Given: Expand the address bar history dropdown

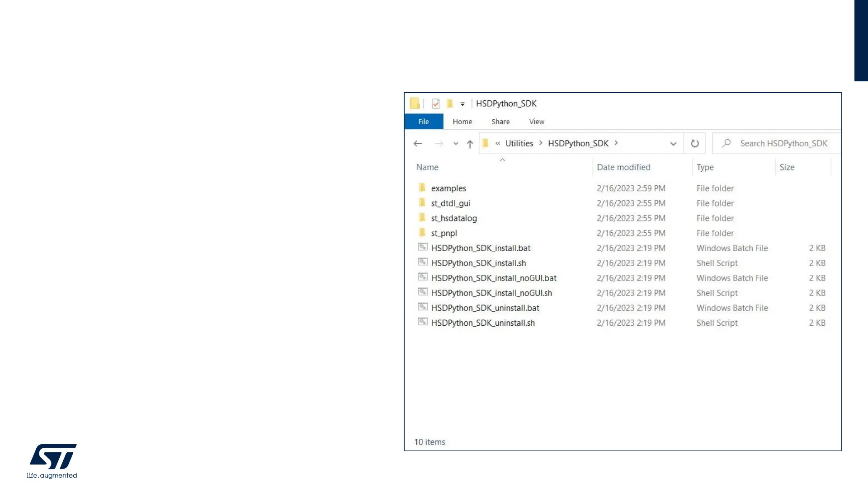Looking at the screenshot, I should (x=673, y=144).
